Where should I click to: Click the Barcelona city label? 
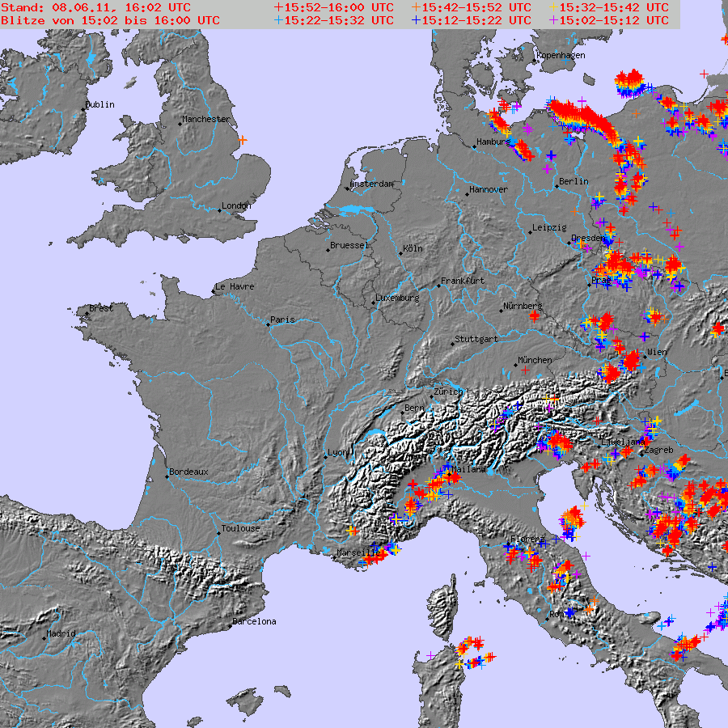tap(255, 622)
